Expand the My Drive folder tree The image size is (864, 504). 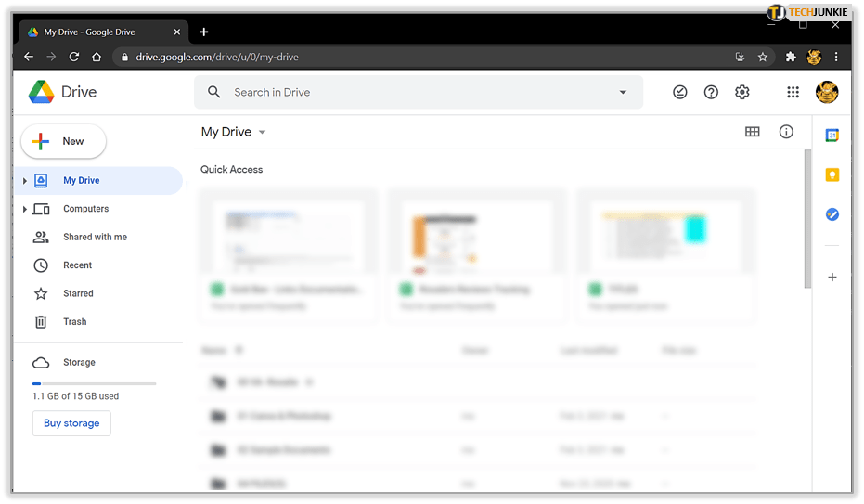click(x=25, y=181)
